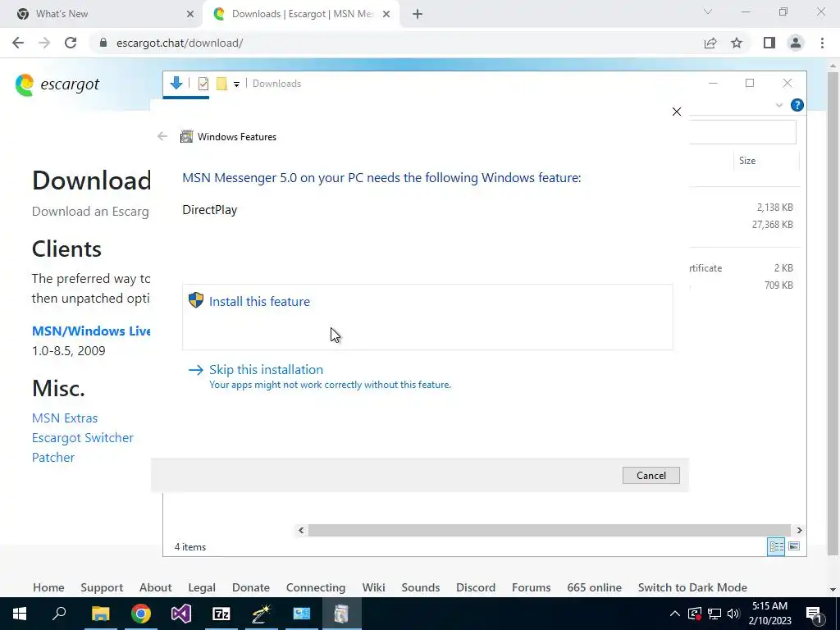Open Chrome tab search chevron
This screenshot has width=840, height=630.
(708, 11)
